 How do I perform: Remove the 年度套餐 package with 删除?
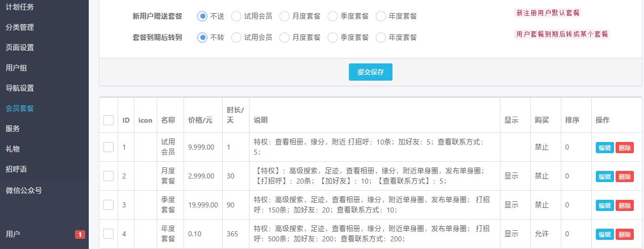tap(624, 234)
